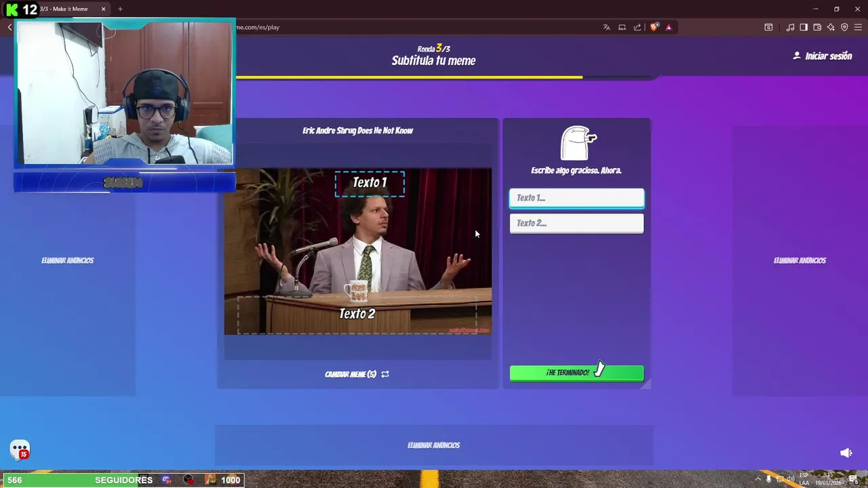
Task: Open the Leo AI sparkle icon
Action: point(831,27)
